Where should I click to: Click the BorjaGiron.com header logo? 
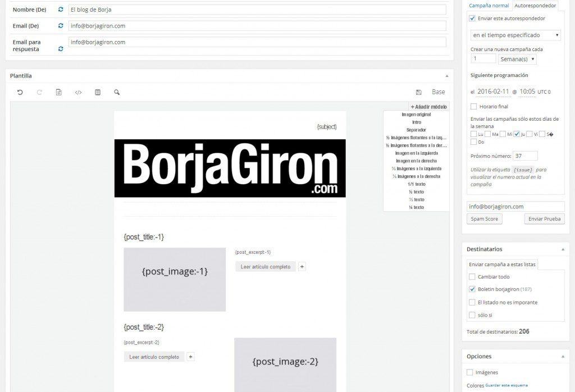pyautogui.click(x=230, y=168)
